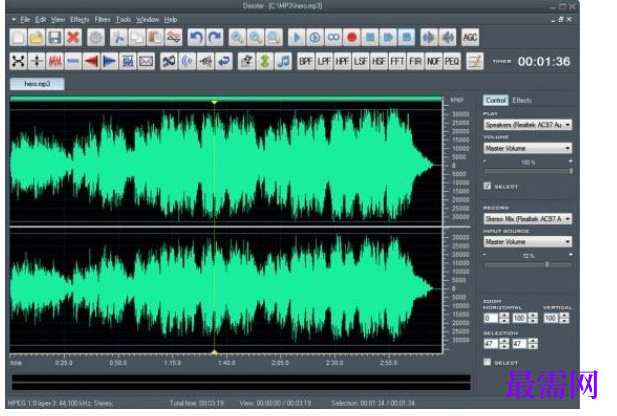Image resolution: width=617 pixels, height=416 pixels.
Task: Apply the FIR filter
Action: (415, 61)
